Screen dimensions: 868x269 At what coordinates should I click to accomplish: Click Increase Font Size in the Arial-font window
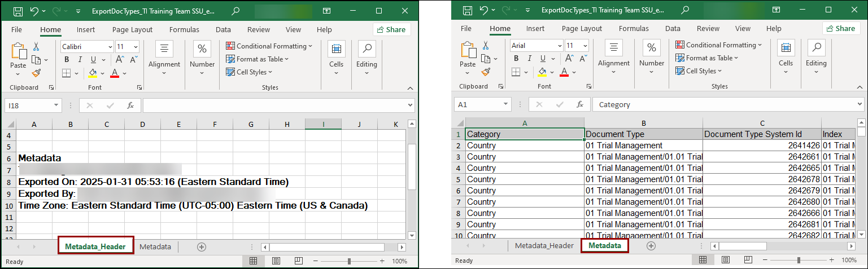(569, 58)
